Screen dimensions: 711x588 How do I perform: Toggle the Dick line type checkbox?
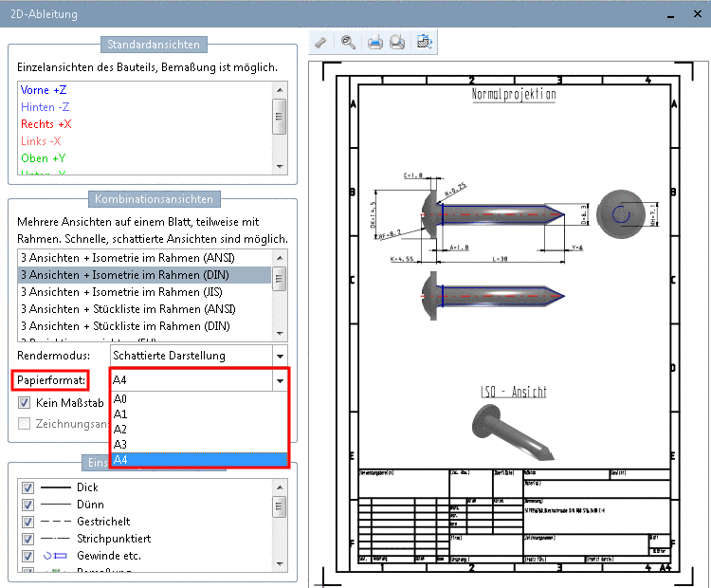click(27, 487)
